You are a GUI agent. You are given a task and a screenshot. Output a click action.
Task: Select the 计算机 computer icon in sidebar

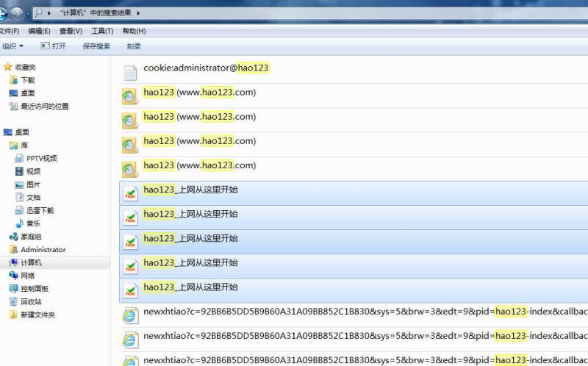(13, 262)
